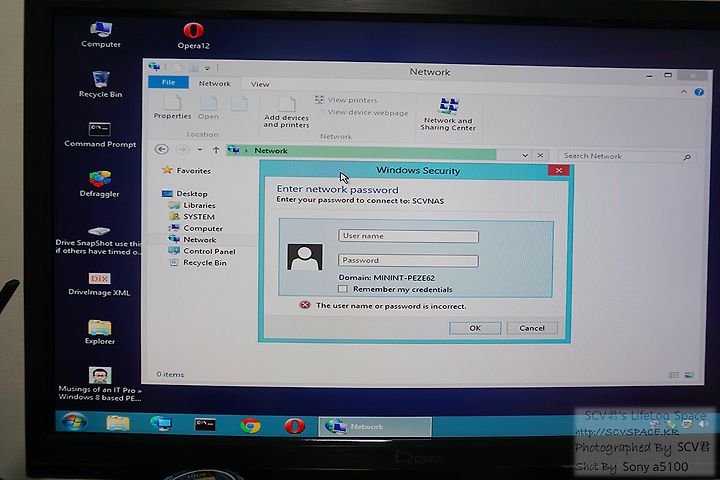720x480 pixels.
Task: Collapse the ribbon with the chevron
Action: [x=684, y=92]
